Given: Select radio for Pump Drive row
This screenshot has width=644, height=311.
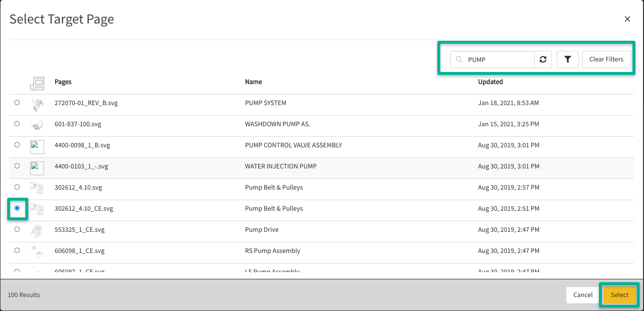Looking at the screenshot, I should tap(17, 229).
